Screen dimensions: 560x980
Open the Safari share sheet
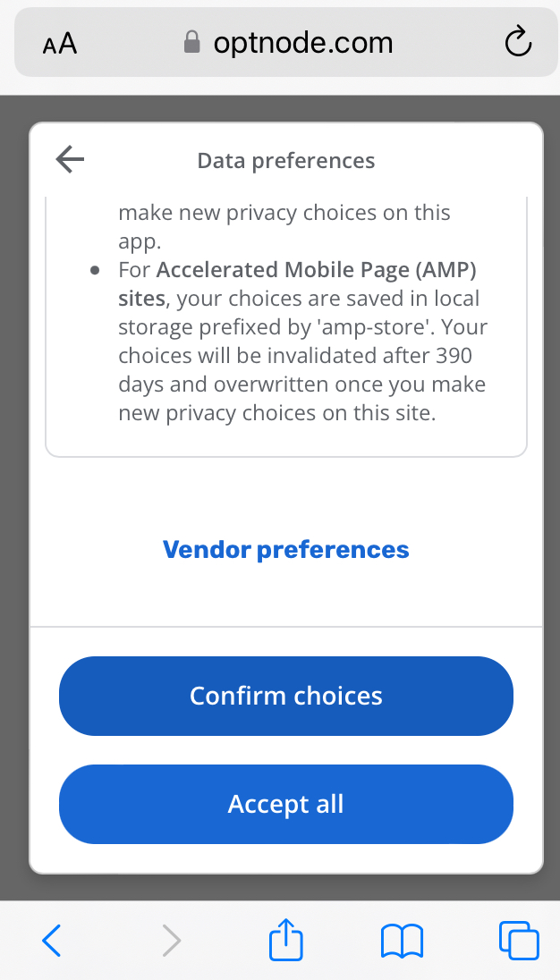click(x=285, y=939)
